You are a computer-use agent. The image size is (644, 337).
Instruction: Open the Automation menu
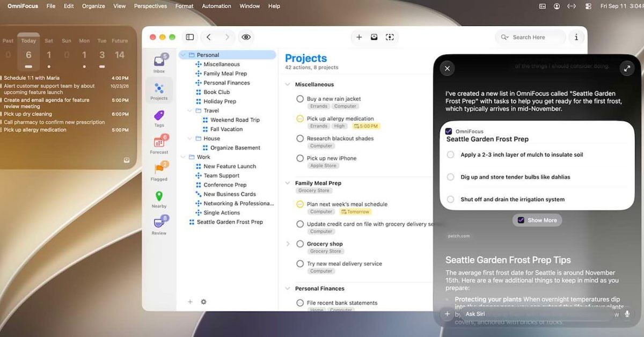point(216,6)
